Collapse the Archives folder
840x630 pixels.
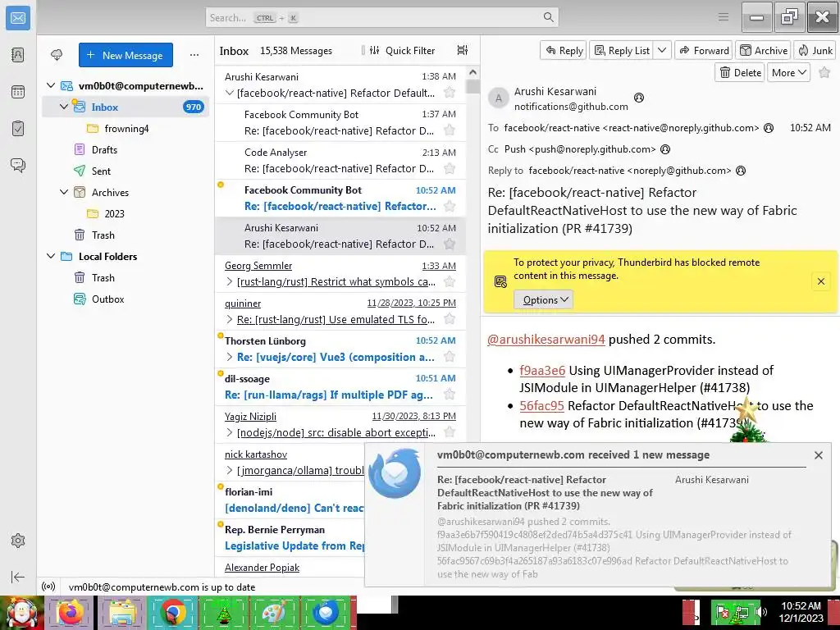[64, 192]
